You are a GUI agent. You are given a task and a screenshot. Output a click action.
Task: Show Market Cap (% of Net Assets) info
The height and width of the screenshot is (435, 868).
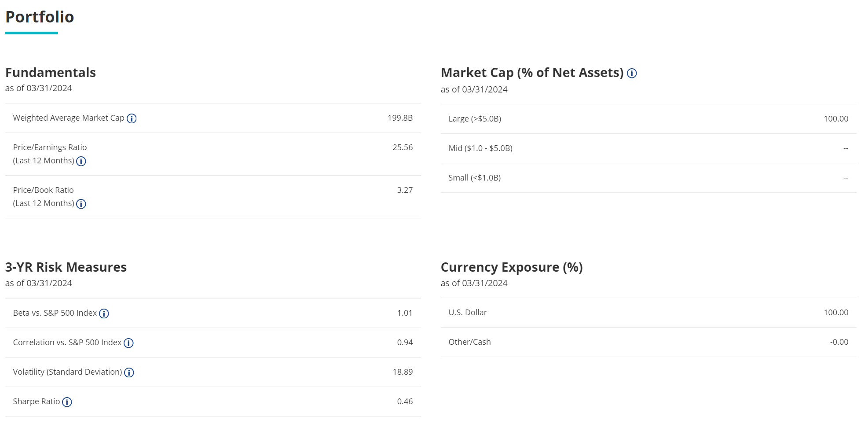[632, 74]
